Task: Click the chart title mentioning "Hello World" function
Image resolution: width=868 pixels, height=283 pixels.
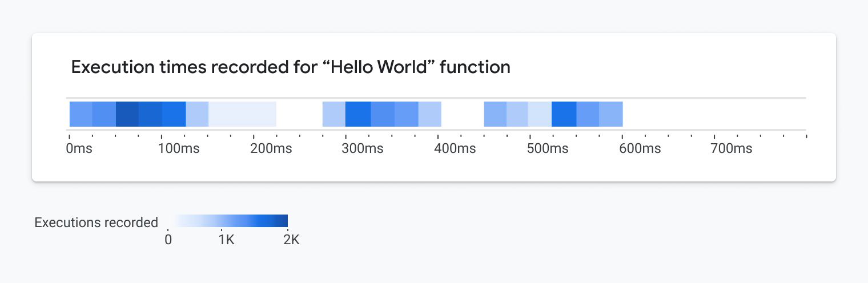Action: (x=290, y=67)
